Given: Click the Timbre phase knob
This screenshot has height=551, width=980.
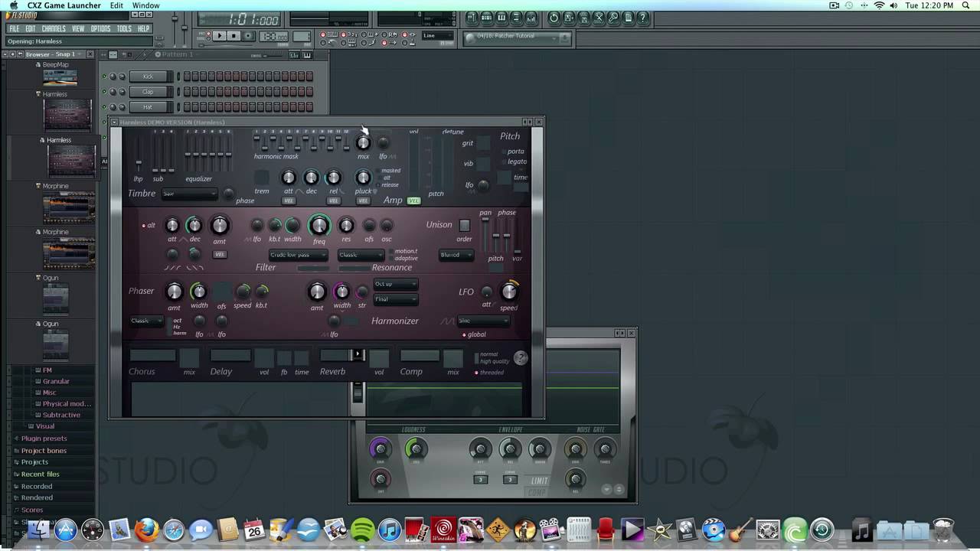Looking at the screenshot, I should pos(228,194).
